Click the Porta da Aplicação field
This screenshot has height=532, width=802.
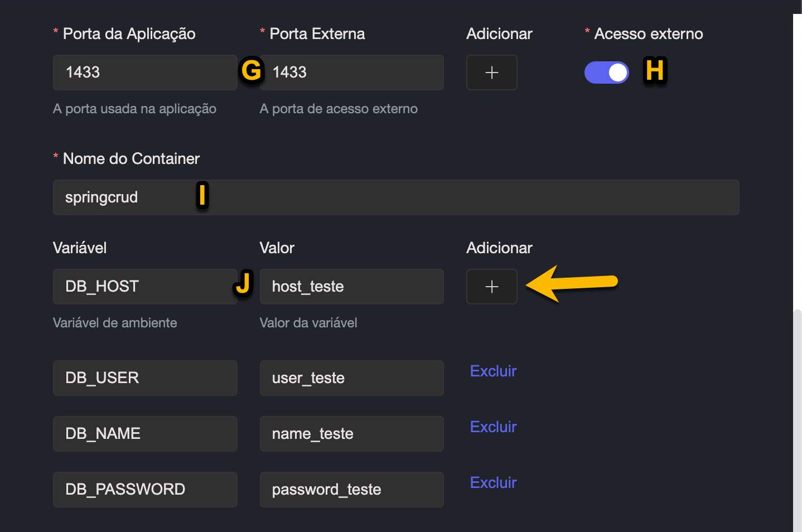[x=145, y=72]
